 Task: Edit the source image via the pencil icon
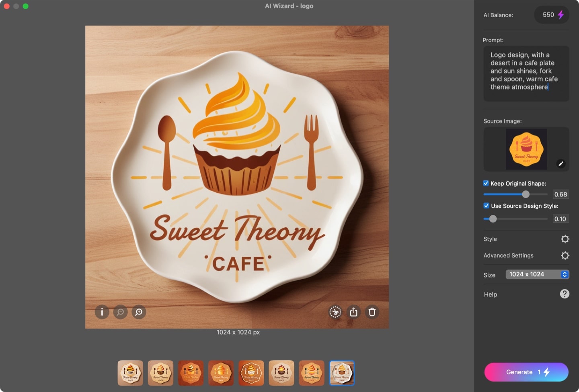tap(561, 164)
